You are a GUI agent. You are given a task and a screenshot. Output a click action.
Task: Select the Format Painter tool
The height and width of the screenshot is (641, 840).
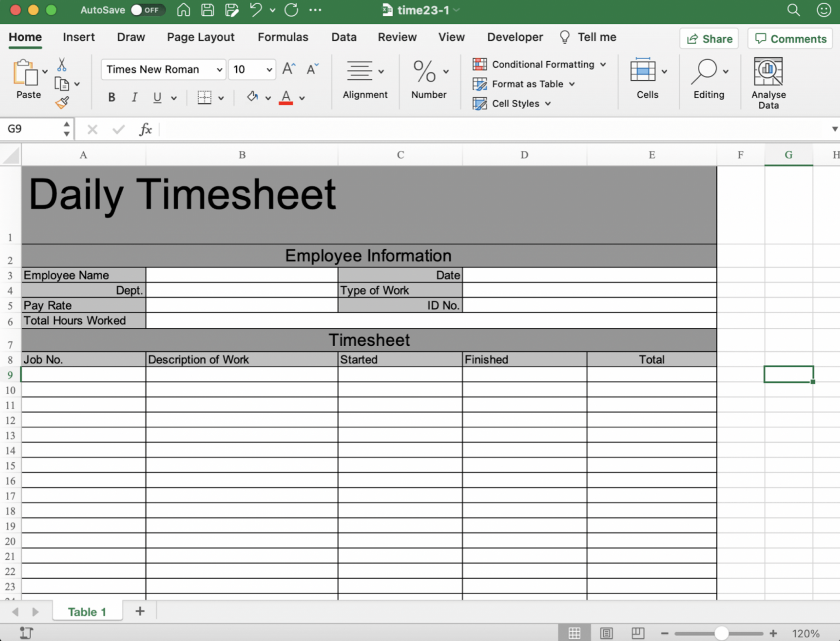point(62,103)
